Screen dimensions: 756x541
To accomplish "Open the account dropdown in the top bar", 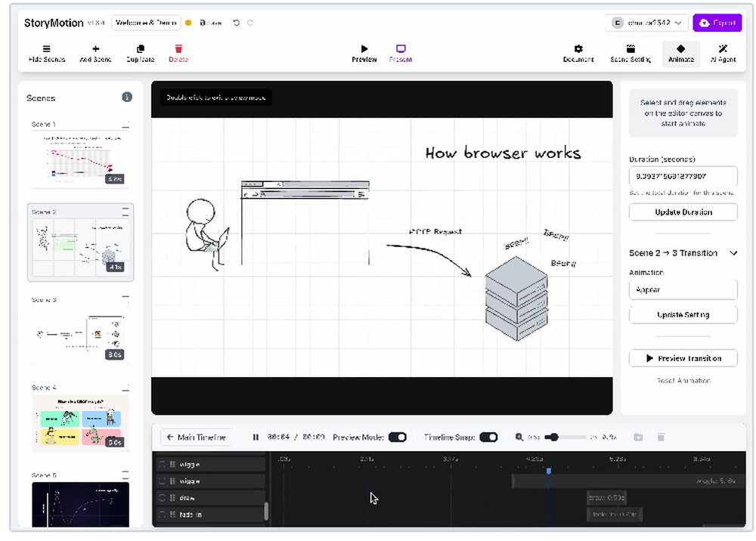I will click(646, 23).
